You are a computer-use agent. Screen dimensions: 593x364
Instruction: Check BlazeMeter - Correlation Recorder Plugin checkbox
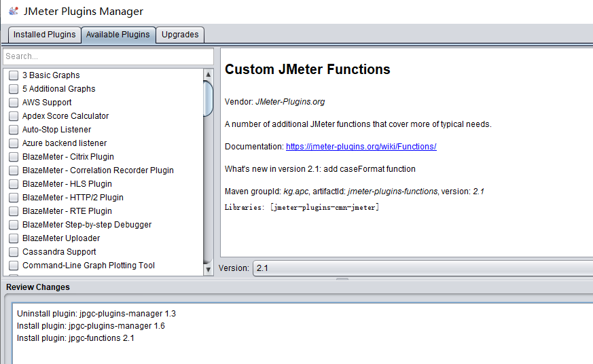(14, 170)
